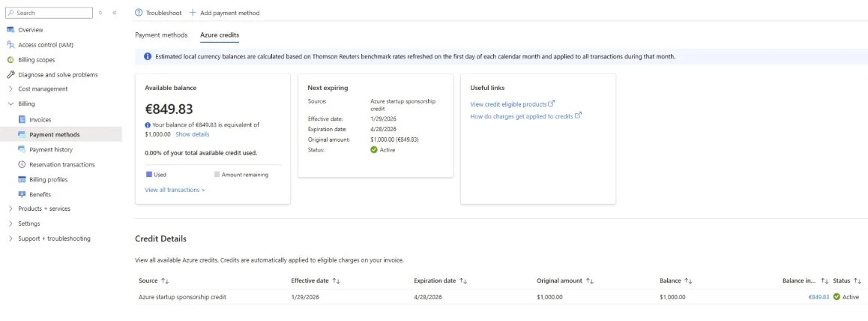Open Reservation transactions
The height and width of the screenshot is (321, 868).
click(61, 164)
